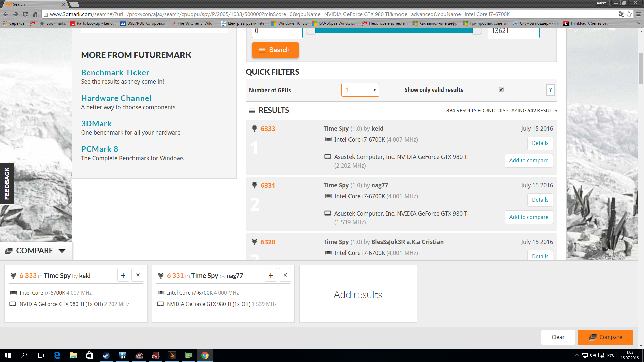Click right handle of score slider

[477, 31]
